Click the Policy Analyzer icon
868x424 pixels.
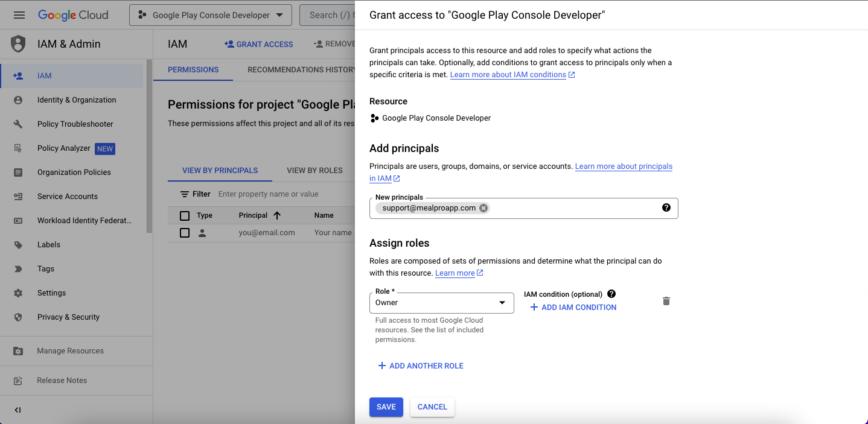pyautogui.click(x=18, y=148)
